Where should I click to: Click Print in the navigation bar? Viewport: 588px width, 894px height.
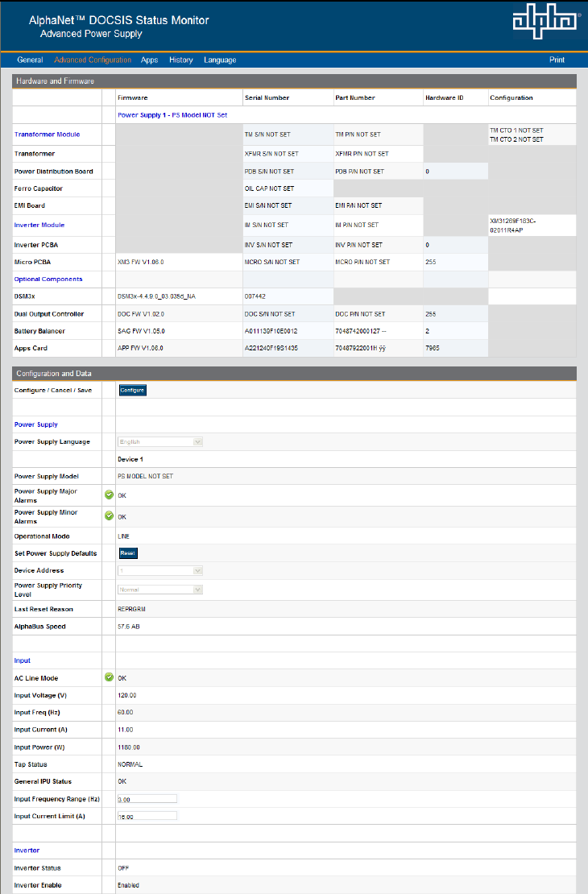557,60
